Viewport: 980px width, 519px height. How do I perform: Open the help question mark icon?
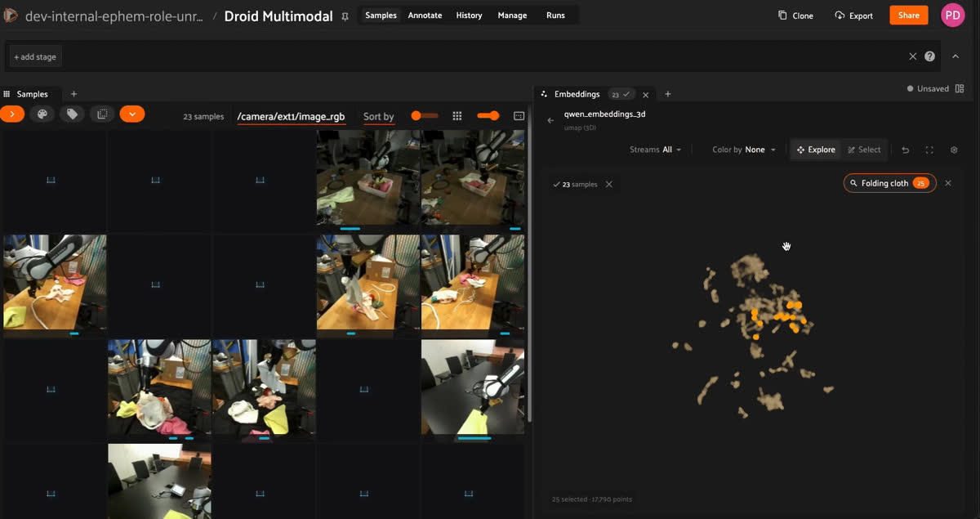click(x=929, y=56)
